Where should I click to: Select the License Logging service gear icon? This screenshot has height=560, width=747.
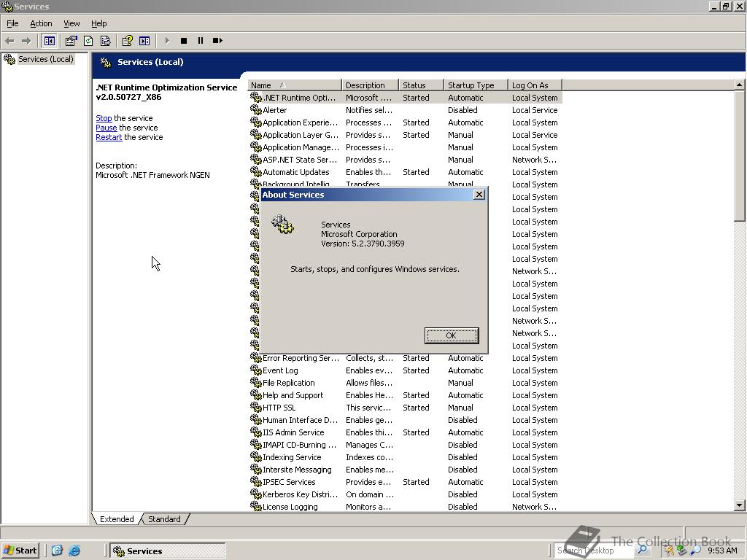[256, 506]
